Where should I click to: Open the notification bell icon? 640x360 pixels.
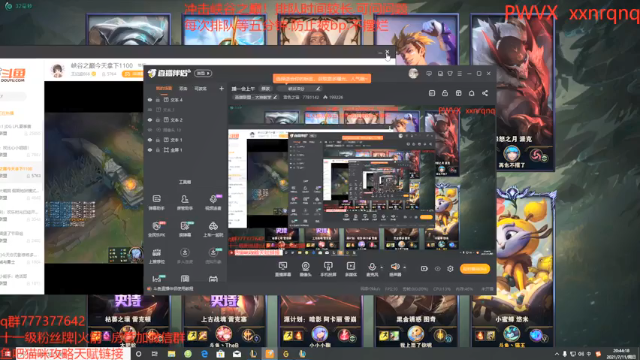click(x=471, y=93)
